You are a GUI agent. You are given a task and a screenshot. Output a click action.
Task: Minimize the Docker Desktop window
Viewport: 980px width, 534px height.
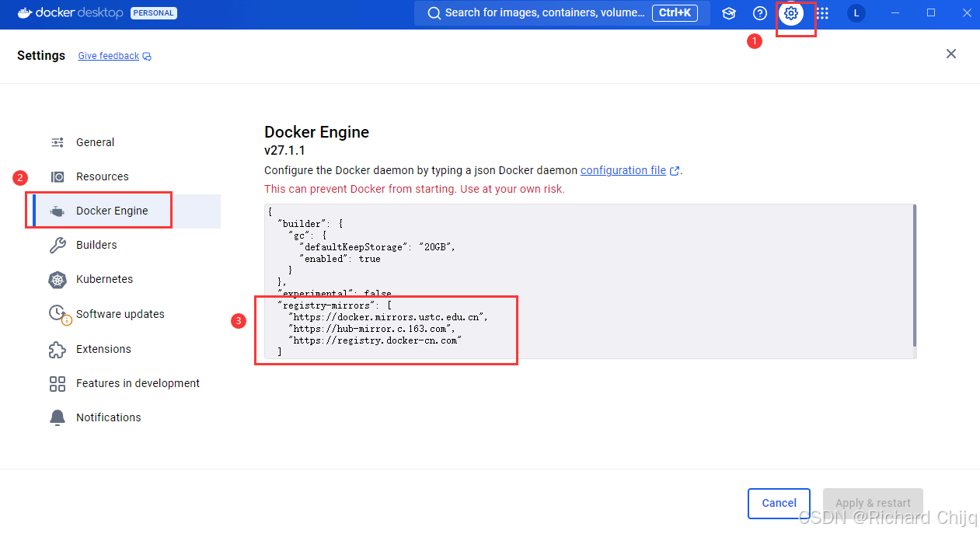coord(896,13)
